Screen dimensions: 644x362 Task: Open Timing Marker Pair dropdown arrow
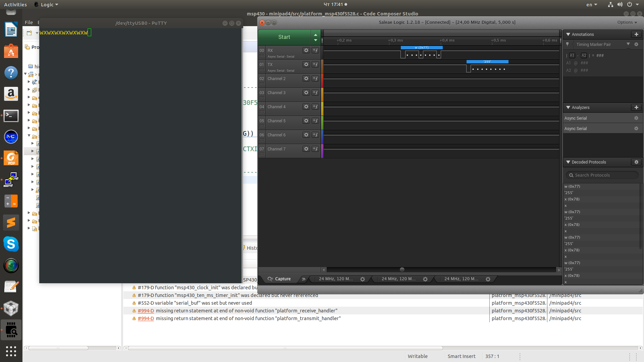pyautogui.click(x=628, y=44)
